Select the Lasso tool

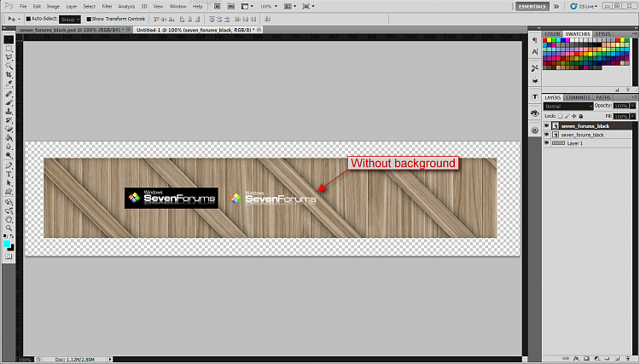9,57
